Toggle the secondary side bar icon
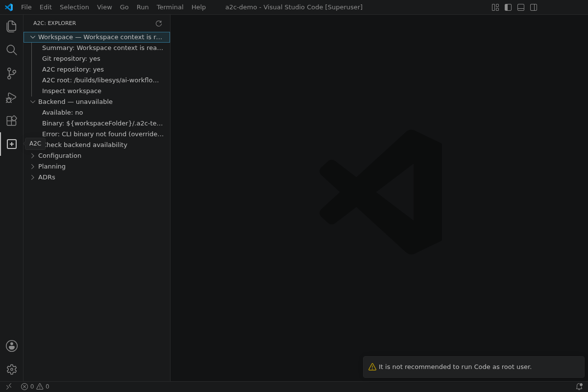588x392 pixels. pyautogui.click(x=534, y=7)
